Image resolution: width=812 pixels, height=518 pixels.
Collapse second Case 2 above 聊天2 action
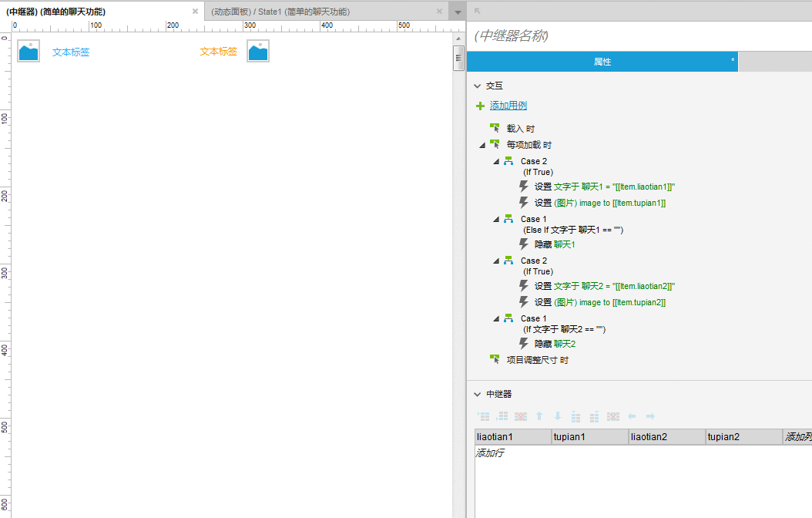496,261
